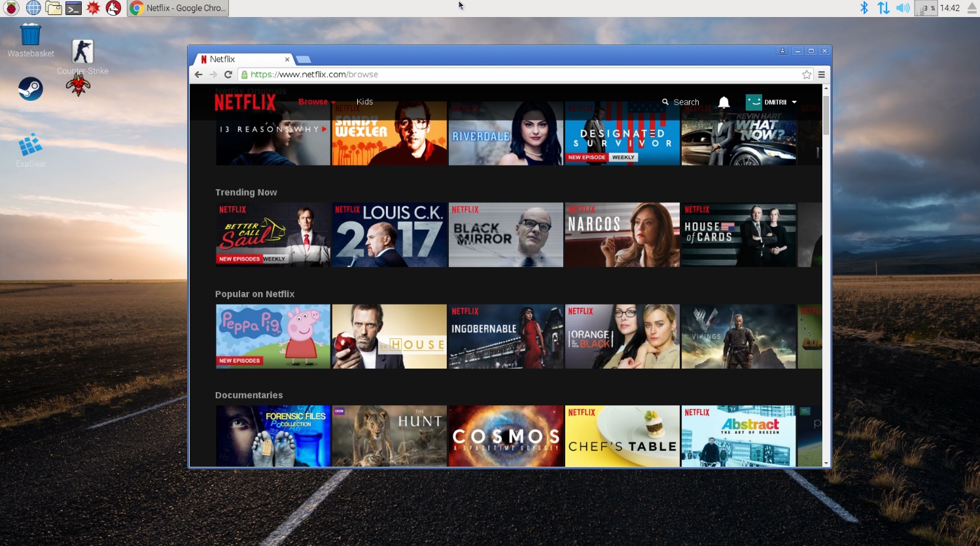The height and width of the screenshot is (546, 980).
Task: Open the Black Mirror thumbnail
Action: click(x=506, y=234)
